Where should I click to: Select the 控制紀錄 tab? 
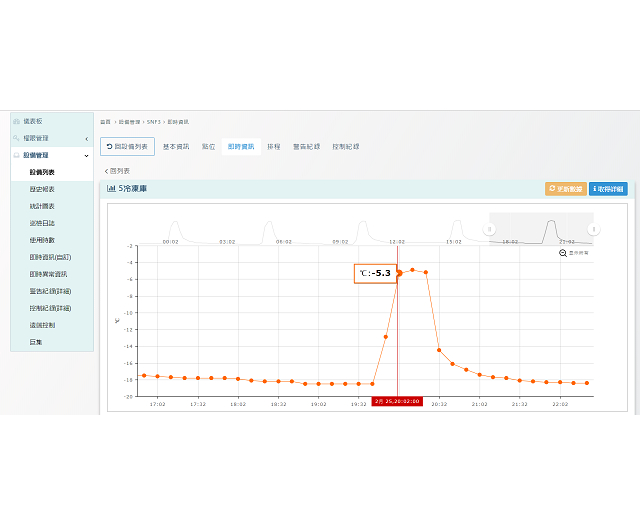pos(345,147)
